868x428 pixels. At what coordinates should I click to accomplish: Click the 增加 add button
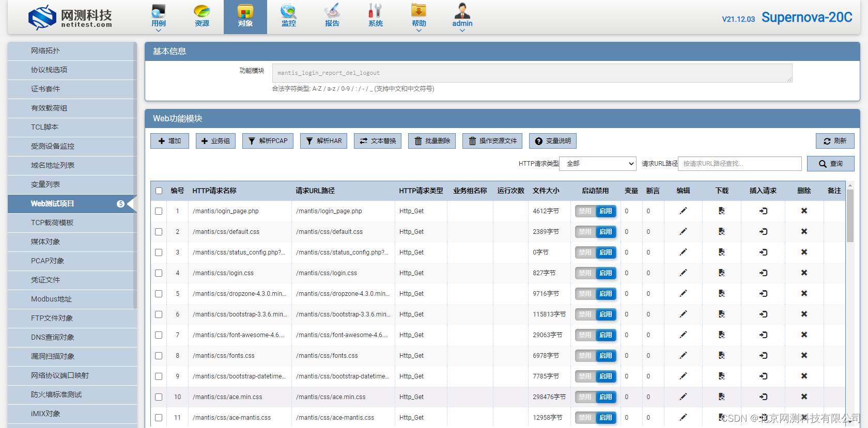coord(169,141)
